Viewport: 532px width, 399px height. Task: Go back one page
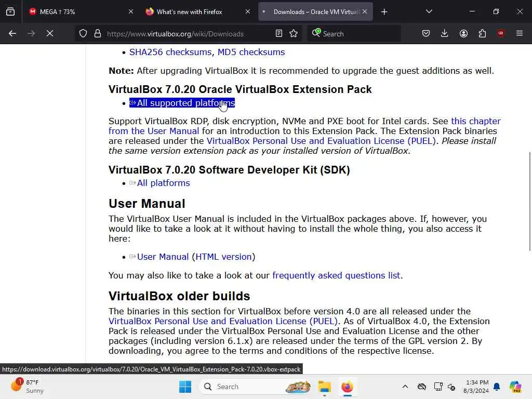click(12, 34)
